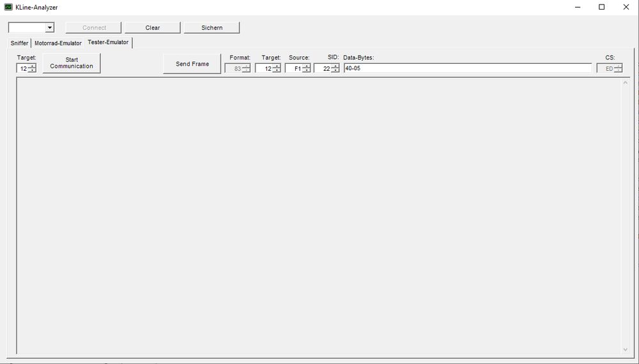Increase the Source value spinner
Image resolution: width=639 pixels, height=364 pixels.
coord(307,66)
